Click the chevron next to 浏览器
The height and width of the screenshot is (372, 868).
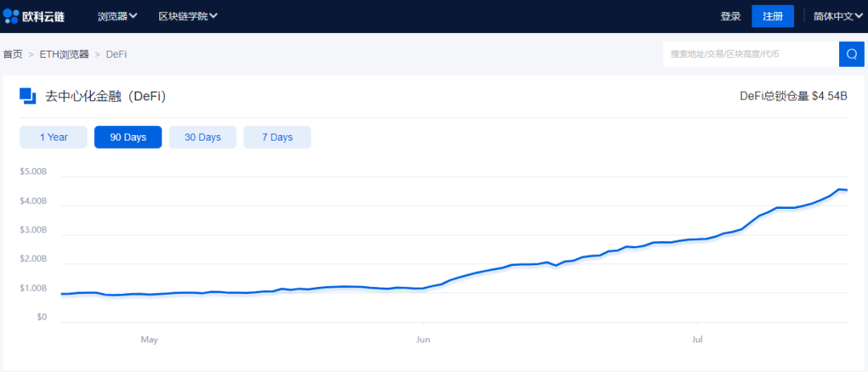[133, 16]
